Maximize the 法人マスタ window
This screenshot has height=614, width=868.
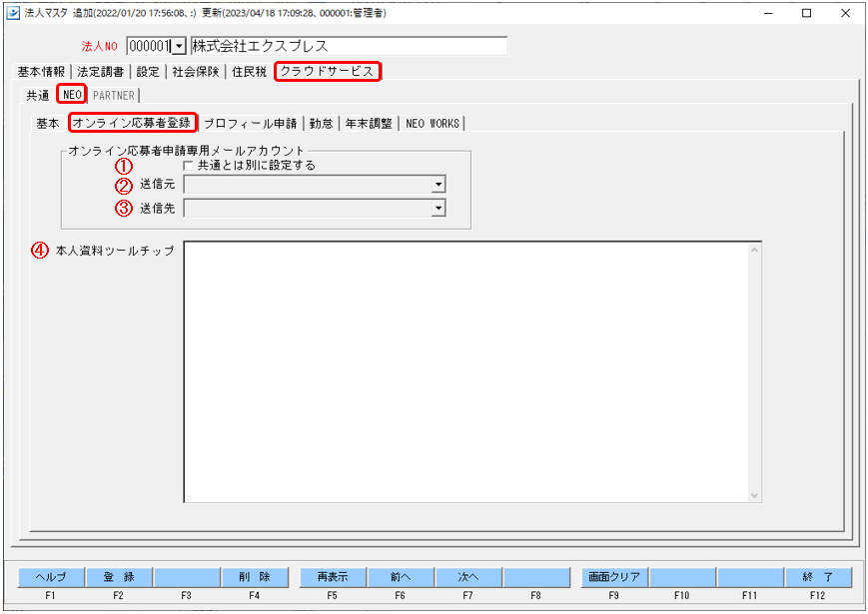point(806,13)
